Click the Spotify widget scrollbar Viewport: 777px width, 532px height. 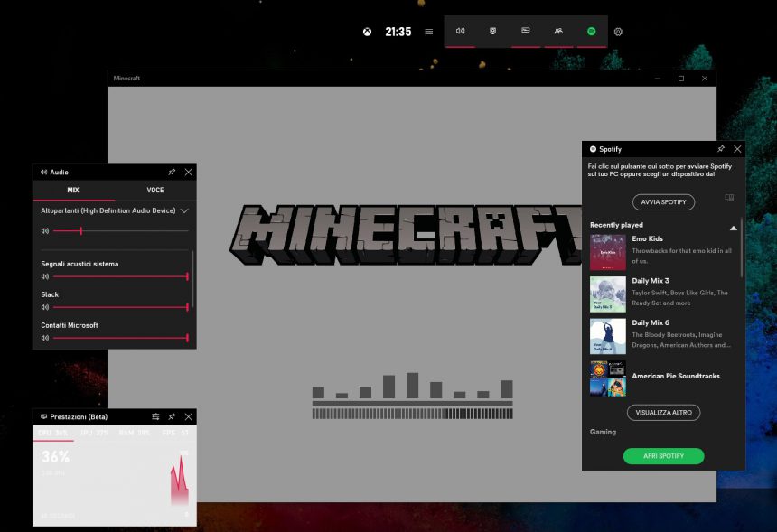pyautogui.click(x=742, y=247)
